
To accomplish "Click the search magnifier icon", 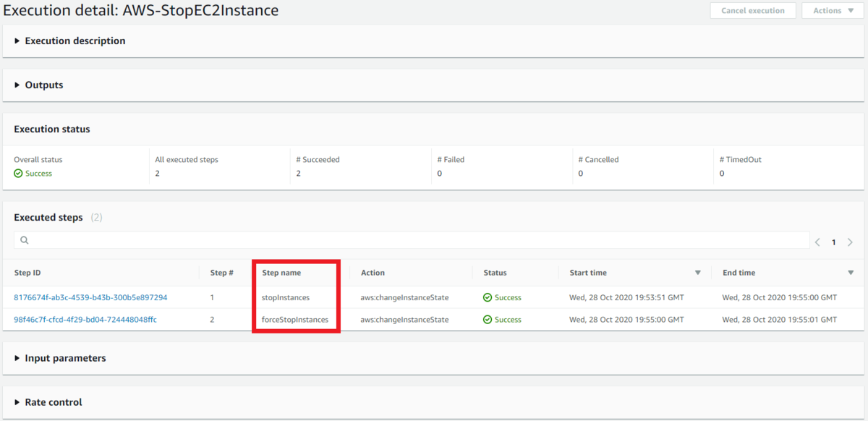I will pyautogui.click(x=24, y=240).
